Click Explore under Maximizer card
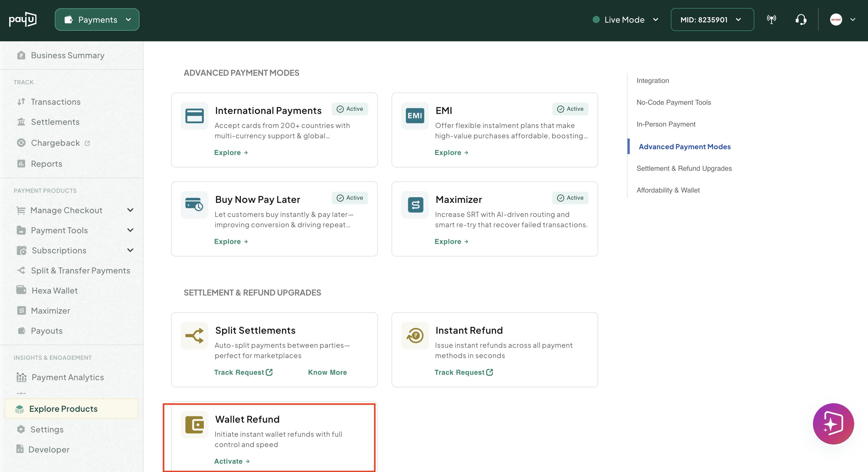Viewport: 868px width, 472px height. (452, 242)
